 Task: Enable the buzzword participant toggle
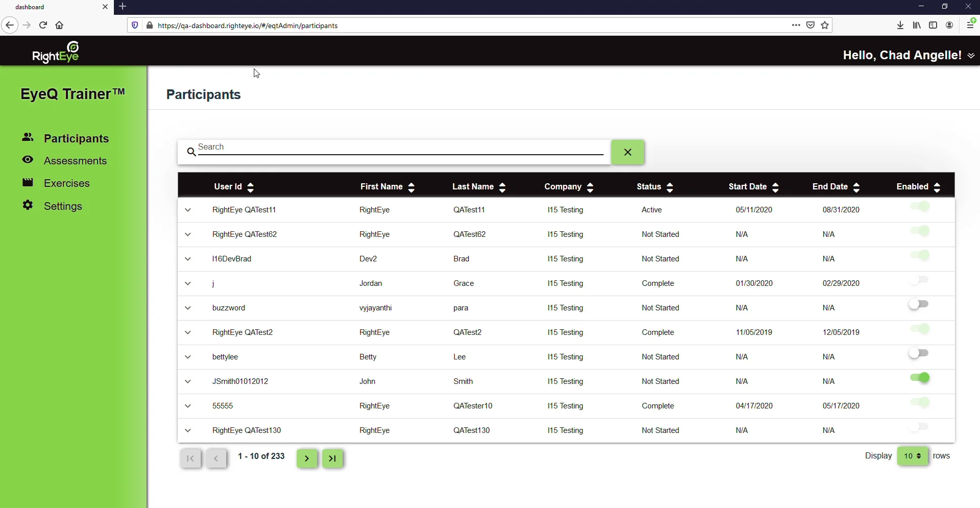click(x=919, y=305)
